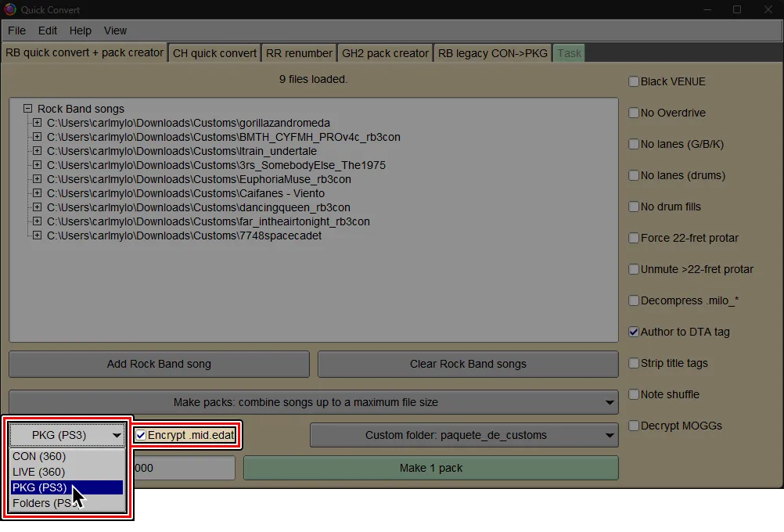Collapse the Rock Band songs tree root
The width and height of the screenshot is (784, 532).
tap(27, 109)
